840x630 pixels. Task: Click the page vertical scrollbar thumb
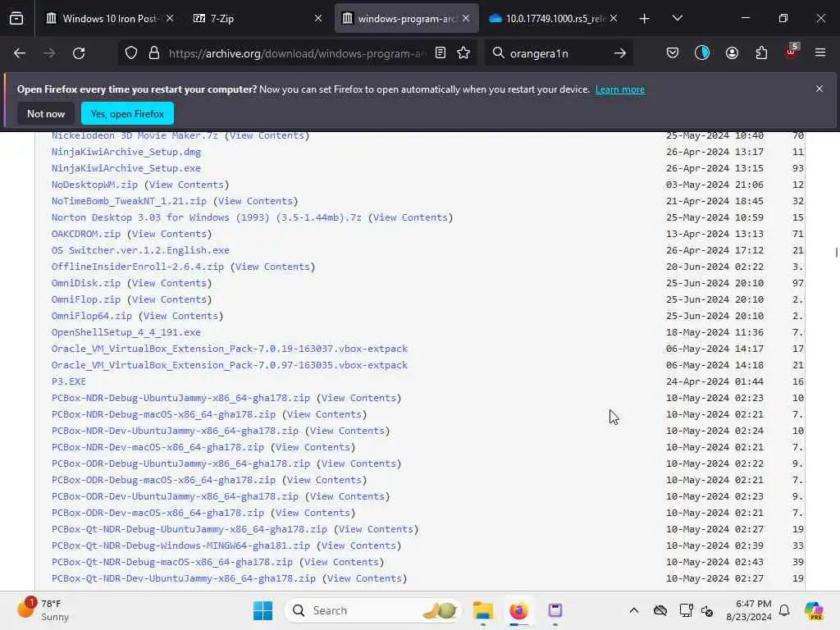[x=836, y=253]
